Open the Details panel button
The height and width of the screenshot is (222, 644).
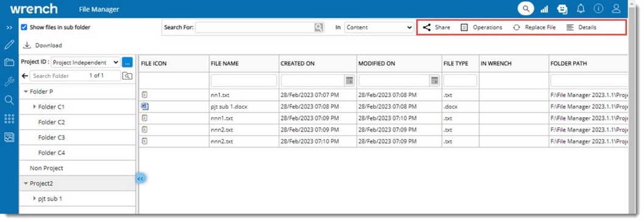[581, 27]
